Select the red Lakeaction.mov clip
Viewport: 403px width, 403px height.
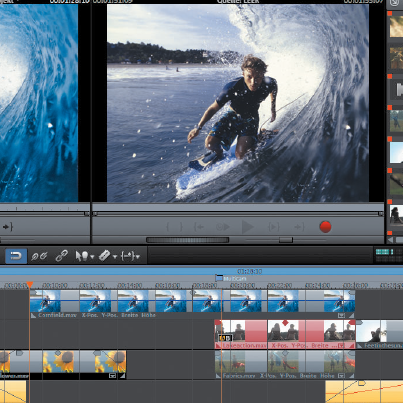click(285, 334)
